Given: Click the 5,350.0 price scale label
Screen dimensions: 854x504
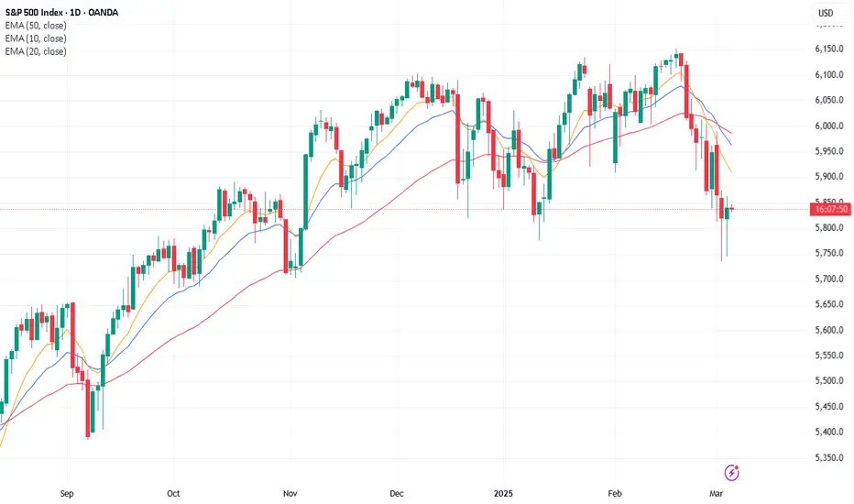Looking at the screenshot, I should [x=829, y=457].
